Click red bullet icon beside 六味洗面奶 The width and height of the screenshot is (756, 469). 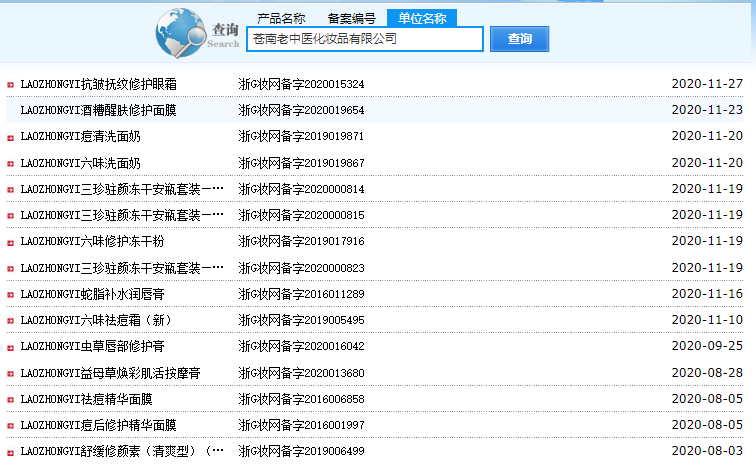tap(10, 163)
